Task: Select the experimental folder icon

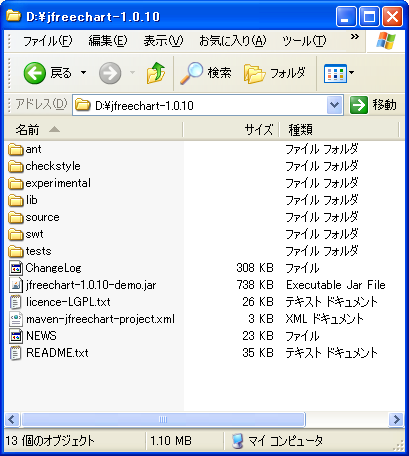Action: [x=15, y=183]
